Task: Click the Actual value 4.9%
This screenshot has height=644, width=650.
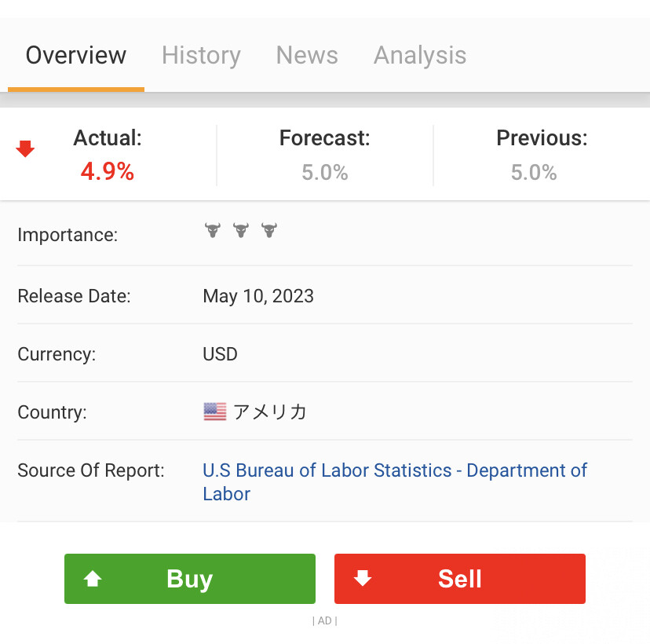Action: (x=108, y=172)
